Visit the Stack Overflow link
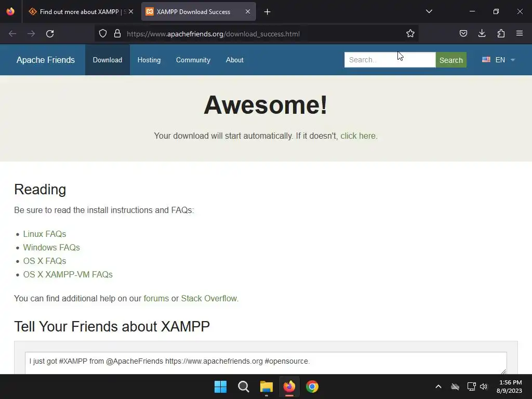Image resolution: width=532 pixels, height=399 pixels. [209, 299]
